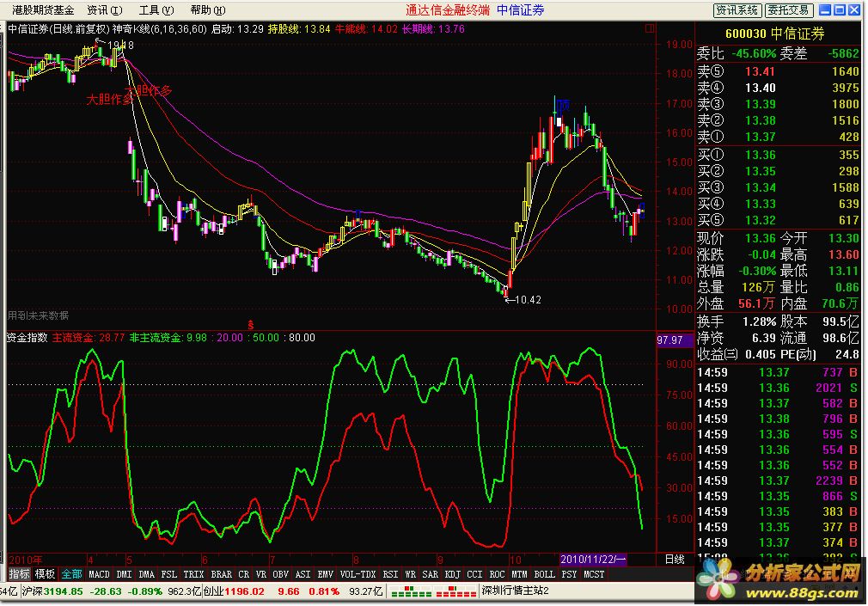Click the 14:59 trade of 2021 S

(778, 388)
